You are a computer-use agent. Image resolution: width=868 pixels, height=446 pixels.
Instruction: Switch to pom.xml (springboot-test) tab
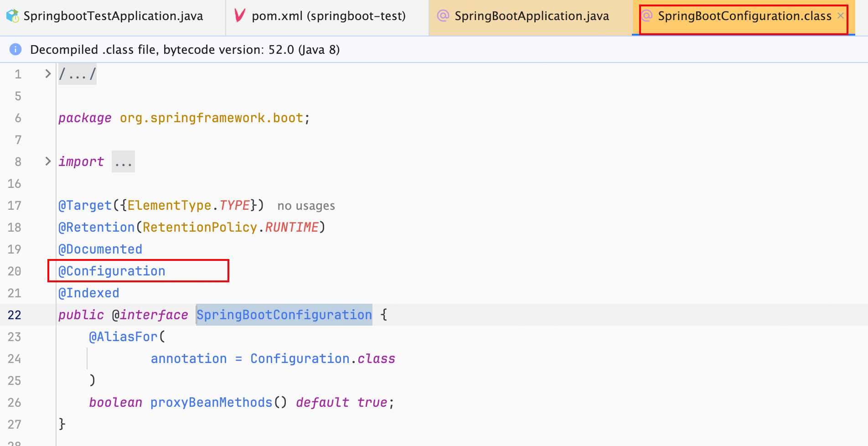click(328, 16)
